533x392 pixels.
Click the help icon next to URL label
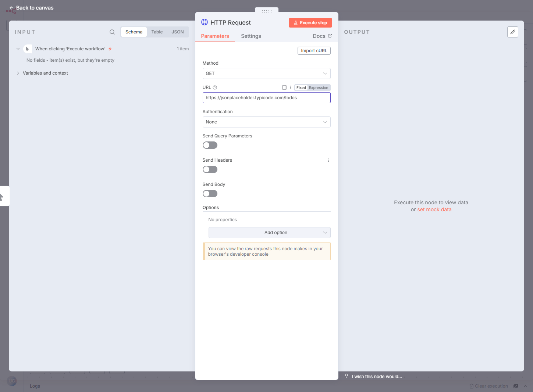click(215, 87)
